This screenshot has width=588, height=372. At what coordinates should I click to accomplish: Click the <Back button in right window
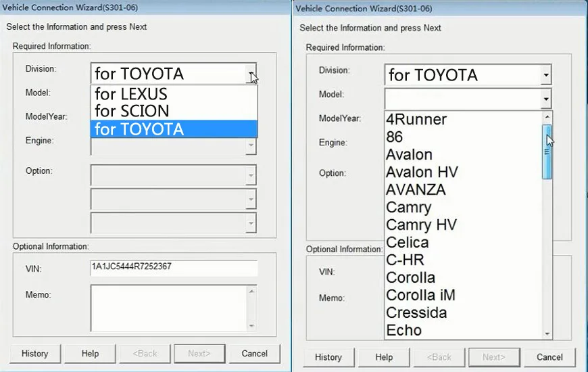pos(439,357)
